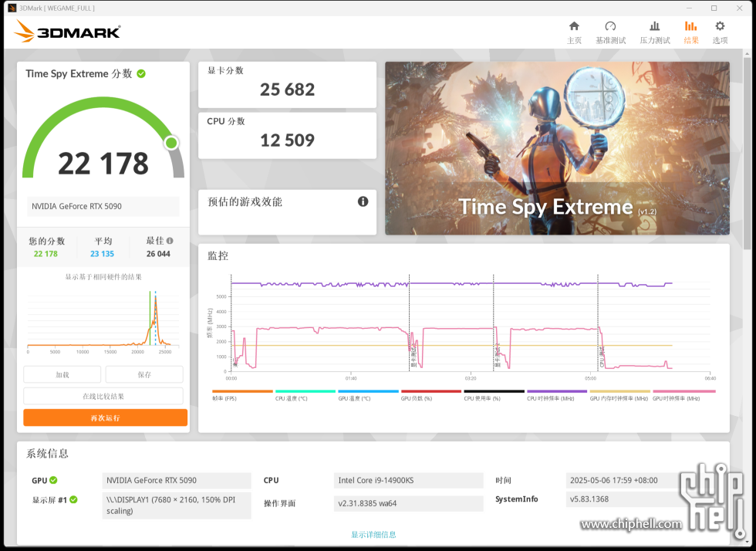Click the 加载 load button
Screen dimensions: 756x551
62,374
